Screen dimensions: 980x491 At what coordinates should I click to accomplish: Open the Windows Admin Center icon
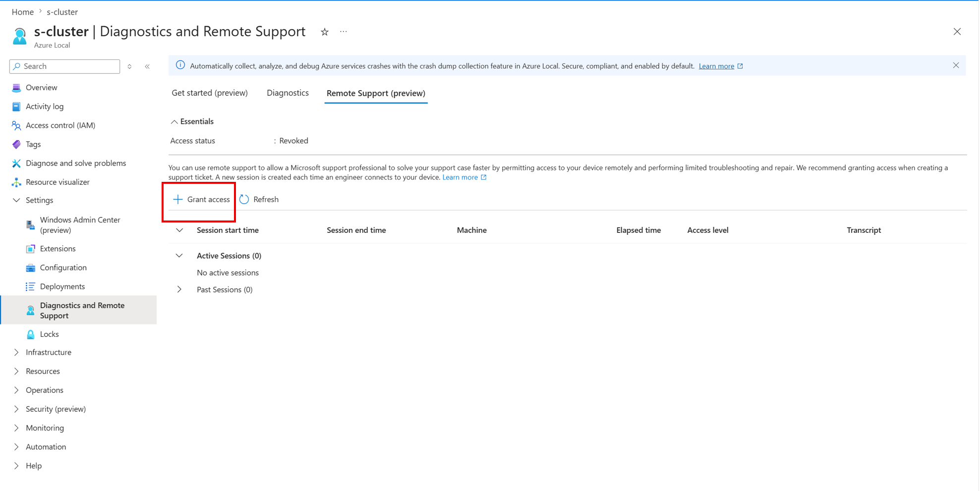[x=30, y=225]
